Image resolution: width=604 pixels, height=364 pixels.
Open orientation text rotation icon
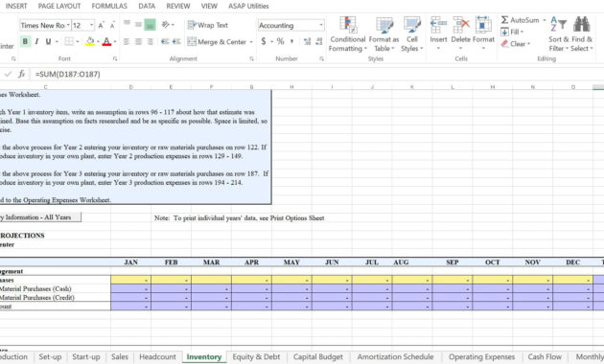166,25
